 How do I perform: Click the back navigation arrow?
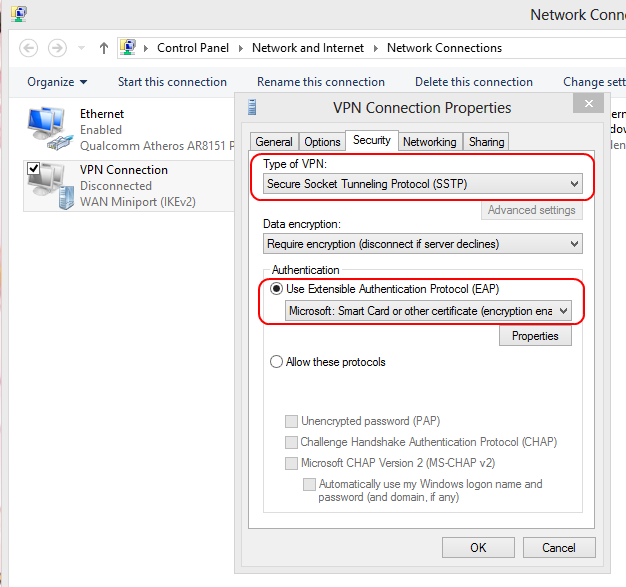28,48
